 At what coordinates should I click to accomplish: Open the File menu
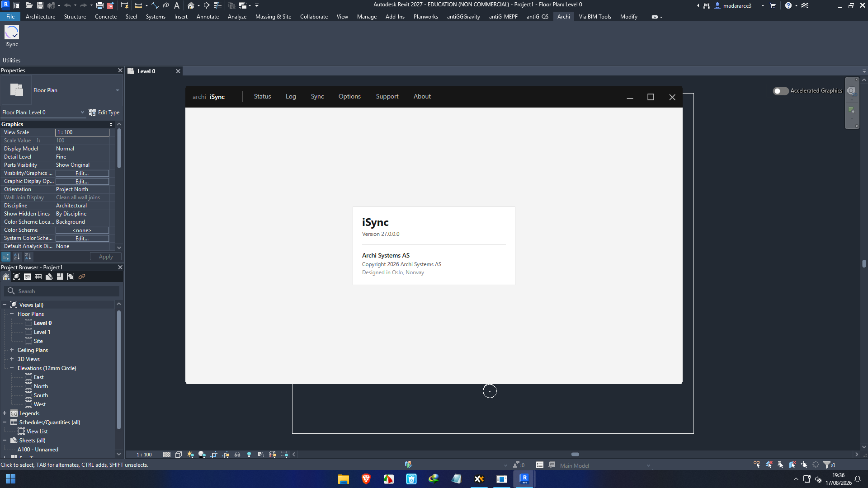10,17
